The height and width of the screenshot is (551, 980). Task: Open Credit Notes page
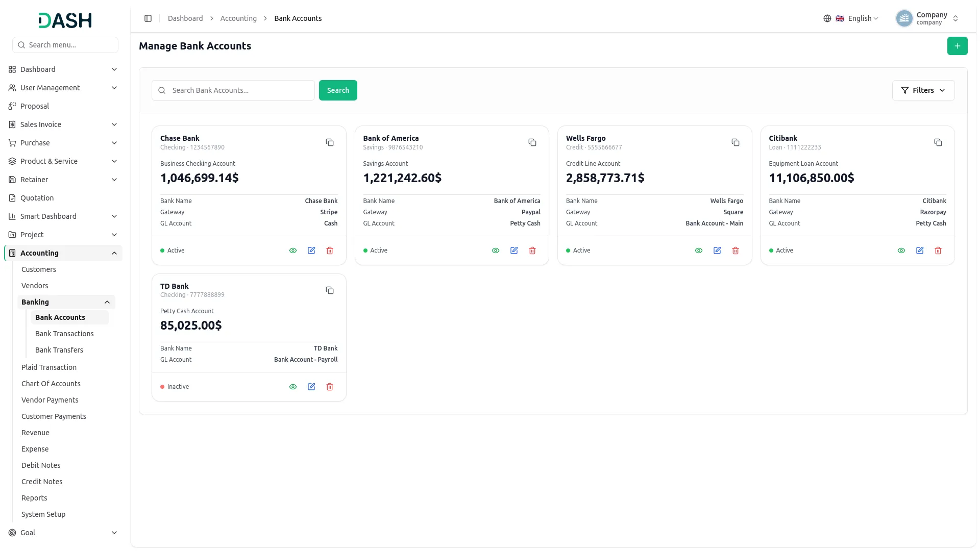(x=42, y=482)
